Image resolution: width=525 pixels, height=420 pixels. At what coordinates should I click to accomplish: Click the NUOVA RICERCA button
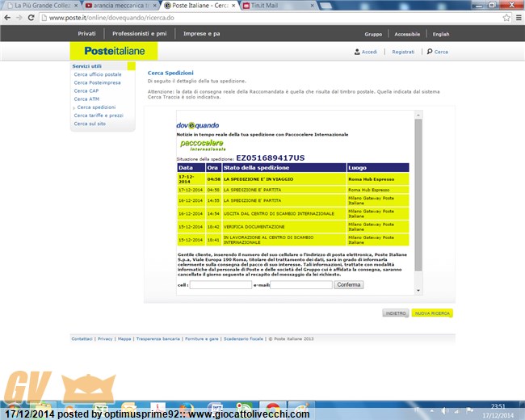432,313
